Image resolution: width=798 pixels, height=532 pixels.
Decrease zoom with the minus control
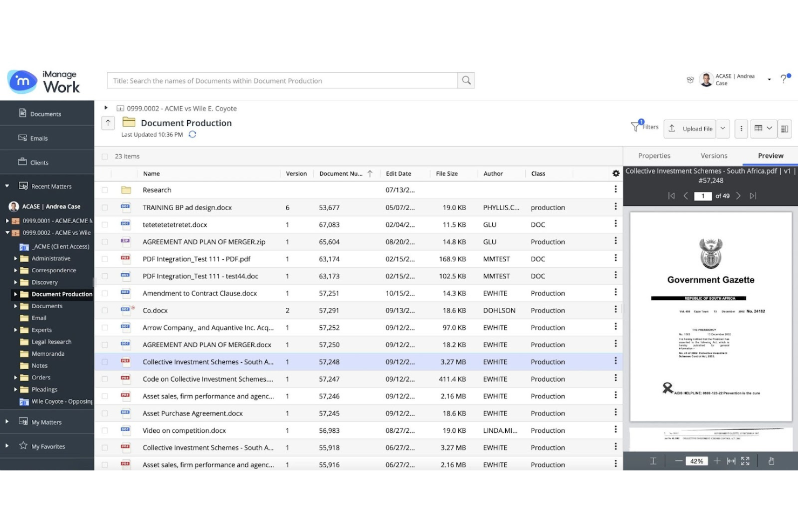(679, 461)
